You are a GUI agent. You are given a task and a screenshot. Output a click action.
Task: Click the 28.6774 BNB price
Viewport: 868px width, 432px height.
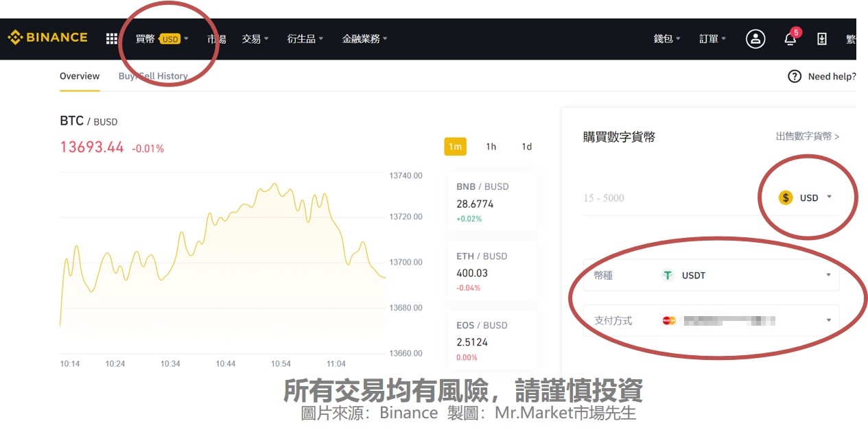(x=475, y=204)
